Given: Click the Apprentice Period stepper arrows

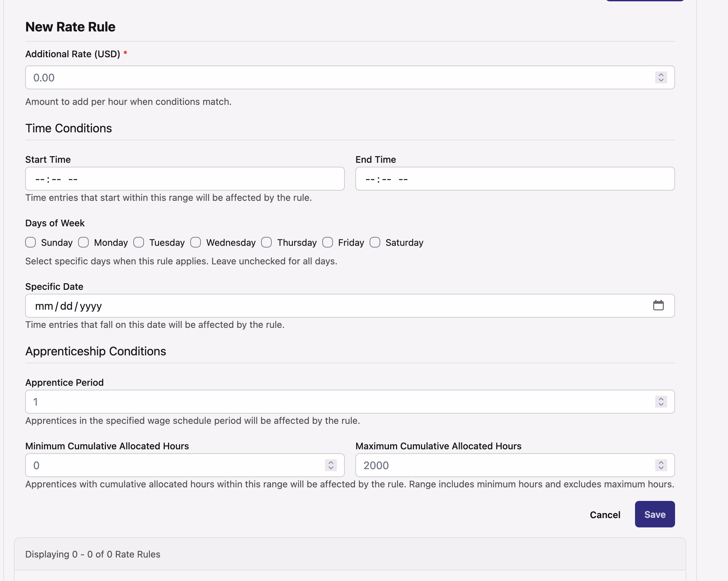Looking at the screenshot, I should click(661, 402).
